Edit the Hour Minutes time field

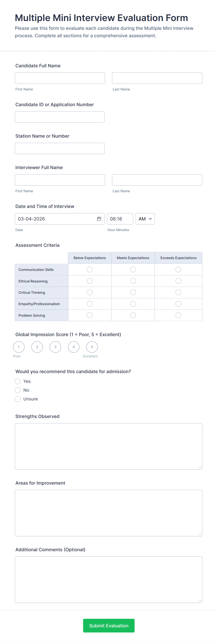(x=120, y=219)
